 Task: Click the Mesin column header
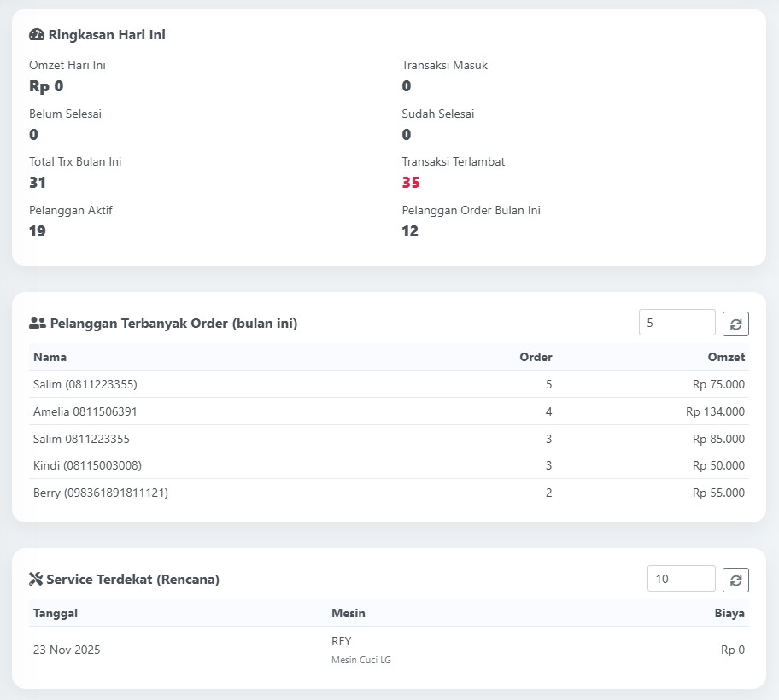point(348,613)
